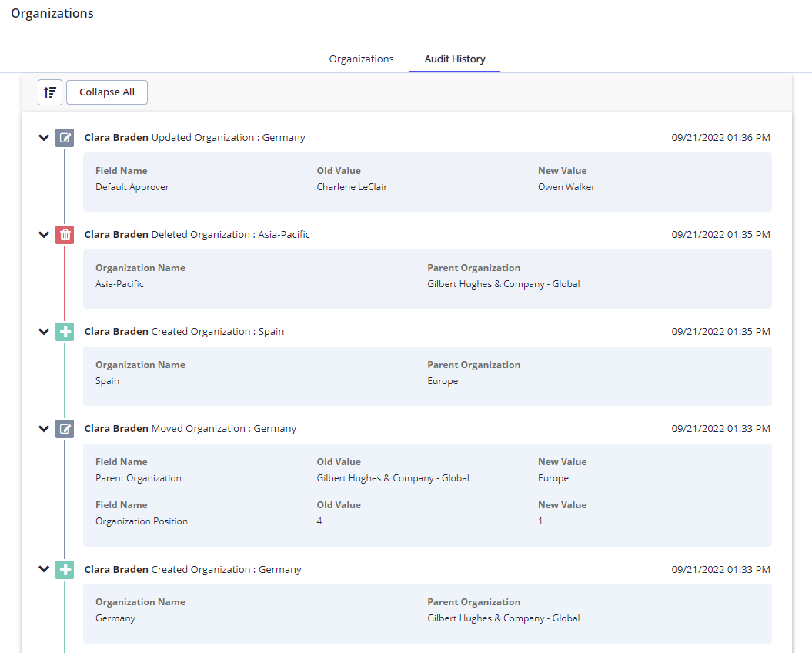This screenshot has height=653, width=812.
Task: Click the green plus icon for Created Germany
Action: coord(65,570)
